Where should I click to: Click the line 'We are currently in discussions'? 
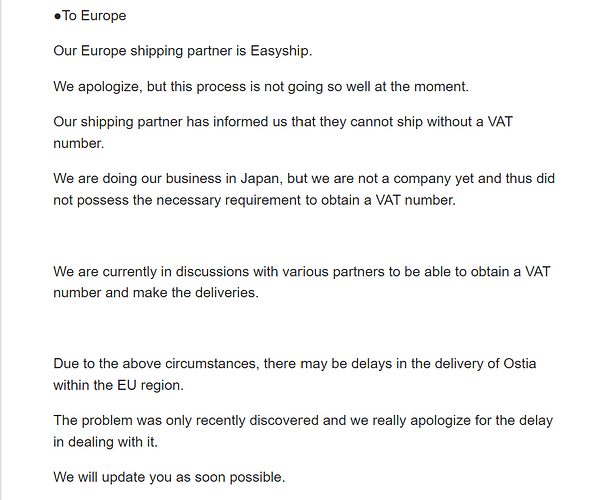click(302, 272)
